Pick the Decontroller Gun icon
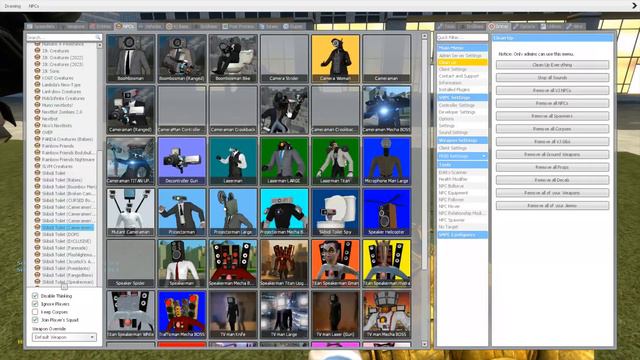 (182, 161)
